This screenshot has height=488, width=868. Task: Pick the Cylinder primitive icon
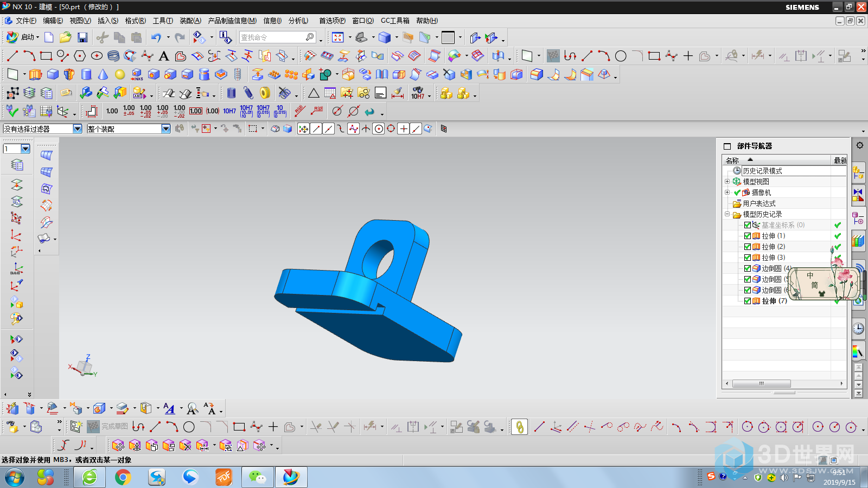point(86,74)
